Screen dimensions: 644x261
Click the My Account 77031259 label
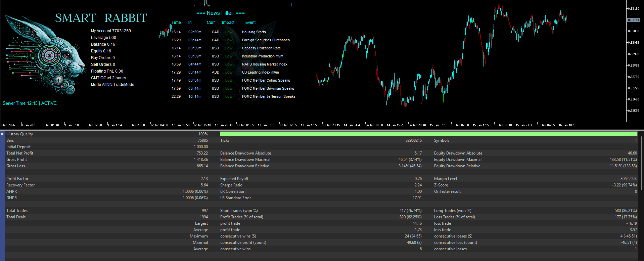tap(111, 31)
